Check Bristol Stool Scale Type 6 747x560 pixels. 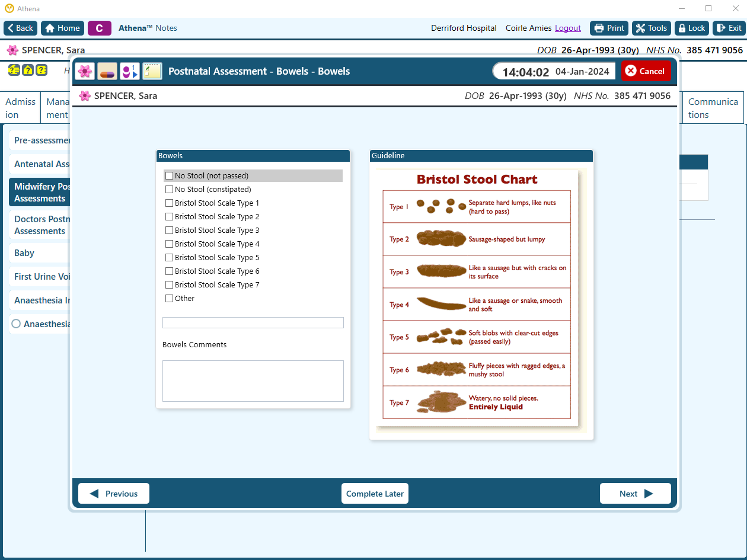point(170,271)
